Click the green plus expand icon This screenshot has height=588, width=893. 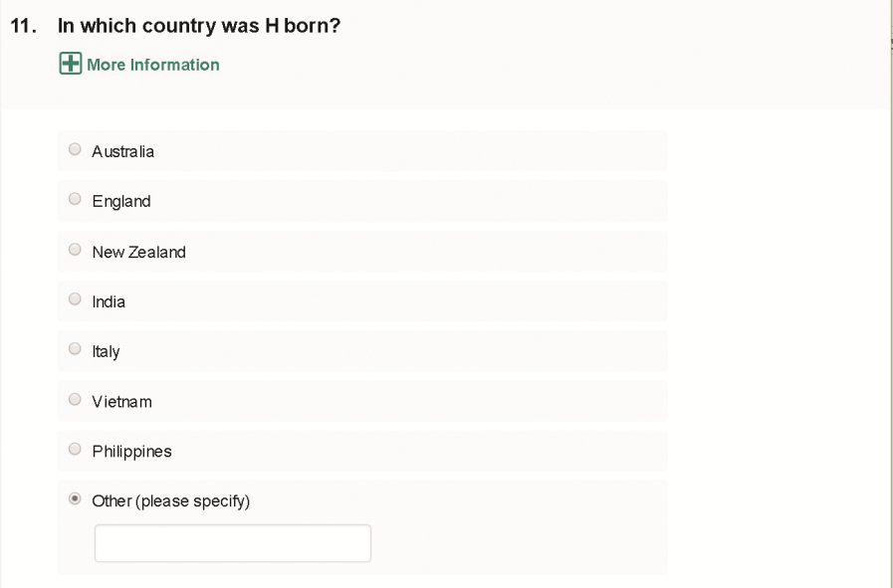click(x=70, y=65)
